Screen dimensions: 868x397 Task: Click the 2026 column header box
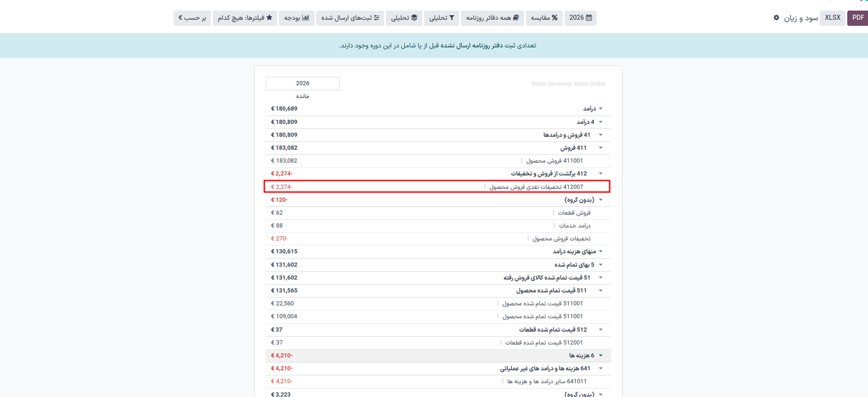tap(303, 83)
